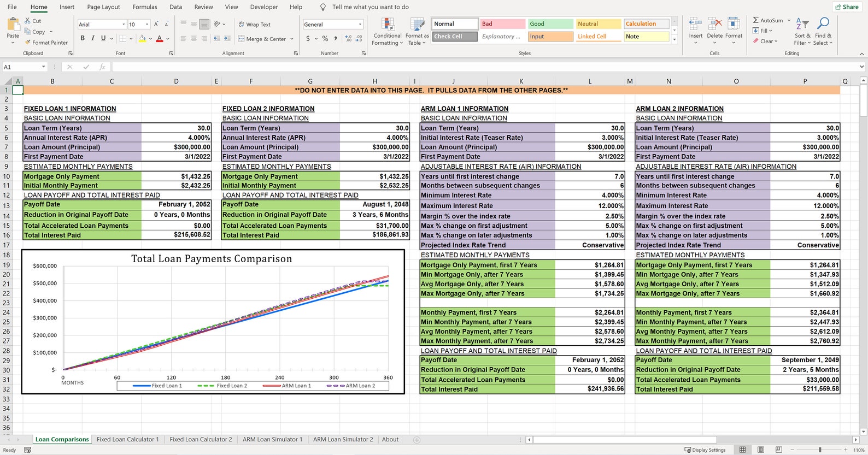Toggle Center horizontal alignment
Viewport: 868px width, 455px height.
193,38
